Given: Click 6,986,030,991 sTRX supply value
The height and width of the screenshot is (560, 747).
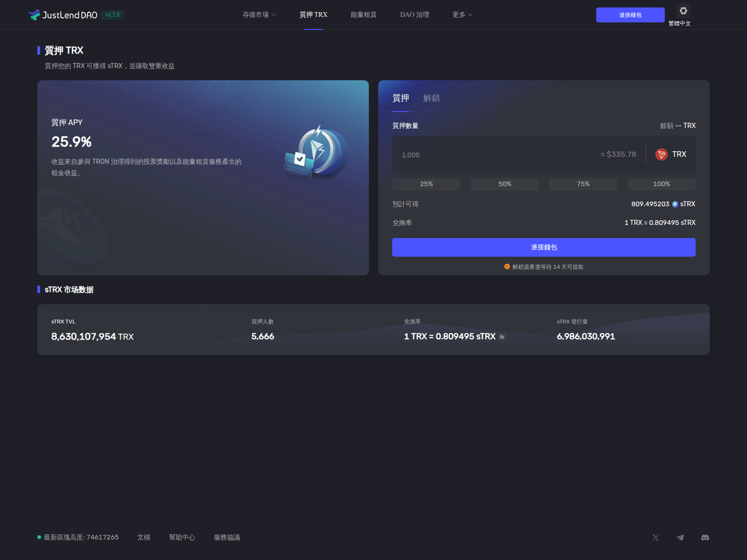Looking at the screenshot, I should (x=586, y=336).
